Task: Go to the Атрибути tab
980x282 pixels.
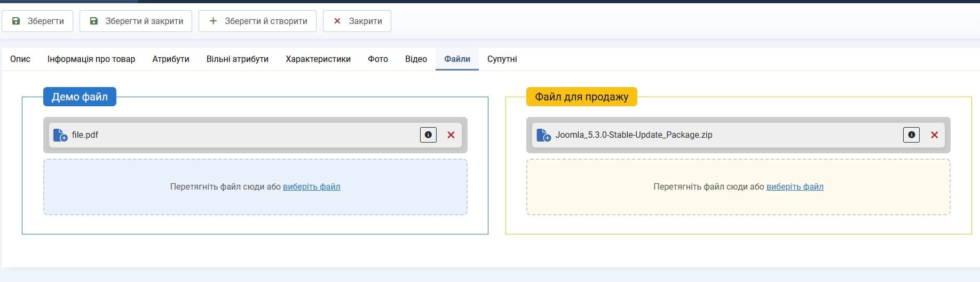Action: (171, 59)
